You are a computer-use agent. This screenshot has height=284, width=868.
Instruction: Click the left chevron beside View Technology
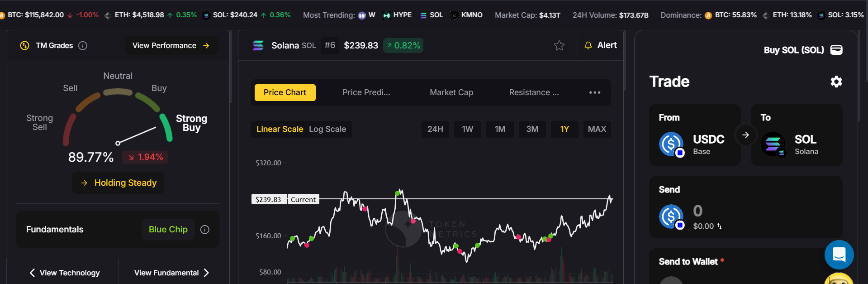32,273
